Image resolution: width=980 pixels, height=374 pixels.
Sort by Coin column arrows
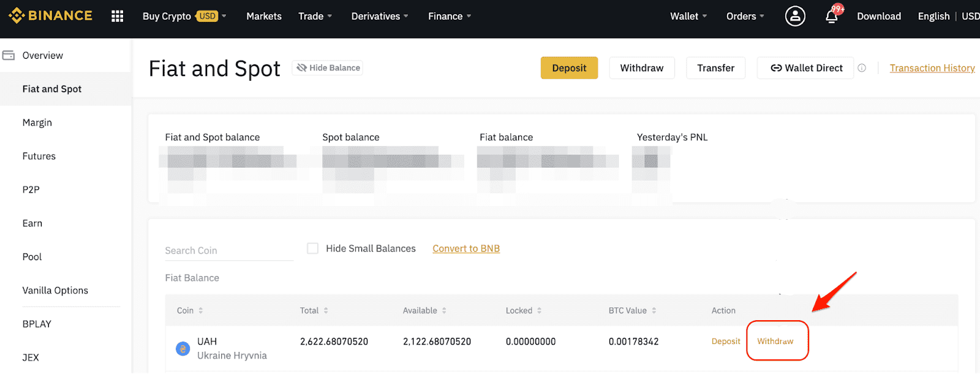pyautogui.click(x=201, y=311)
